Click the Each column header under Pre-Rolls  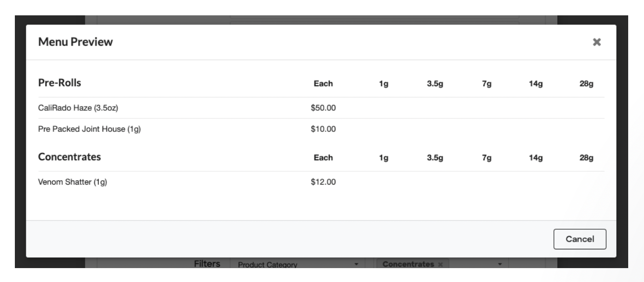point(323,83)
